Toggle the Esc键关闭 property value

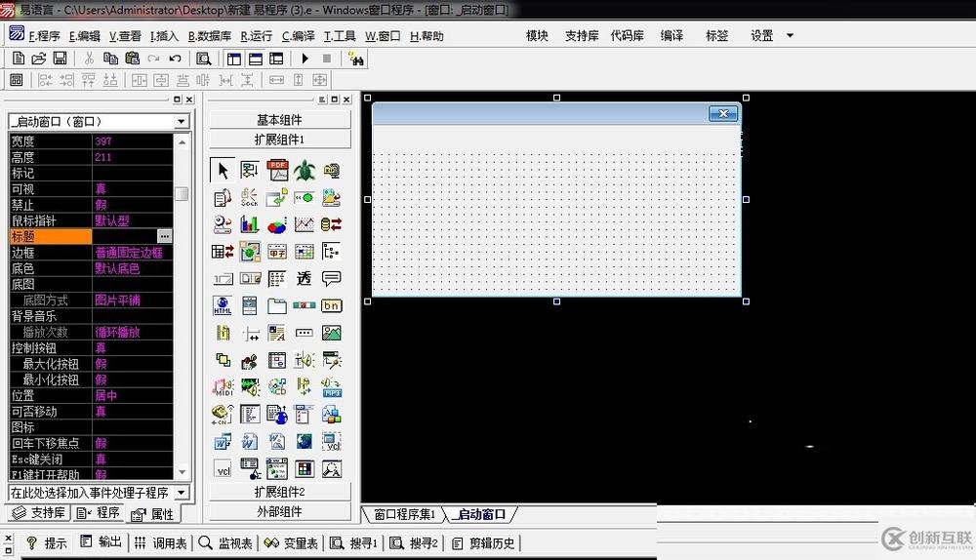pos(132,459)
